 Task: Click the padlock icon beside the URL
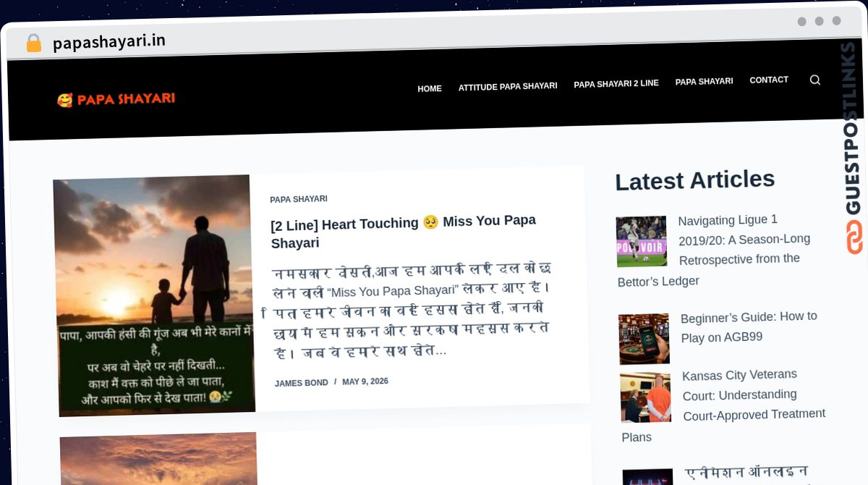coord(34,43)
